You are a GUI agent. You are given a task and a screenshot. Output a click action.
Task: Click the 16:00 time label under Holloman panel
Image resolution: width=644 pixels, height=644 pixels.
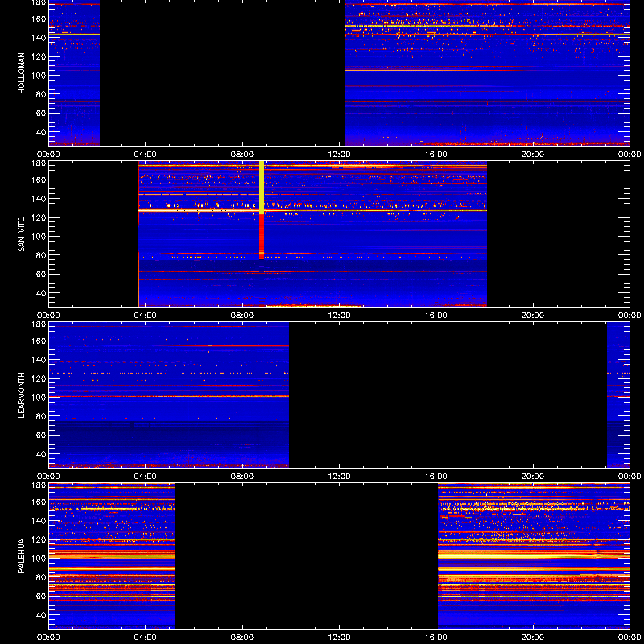436,155
